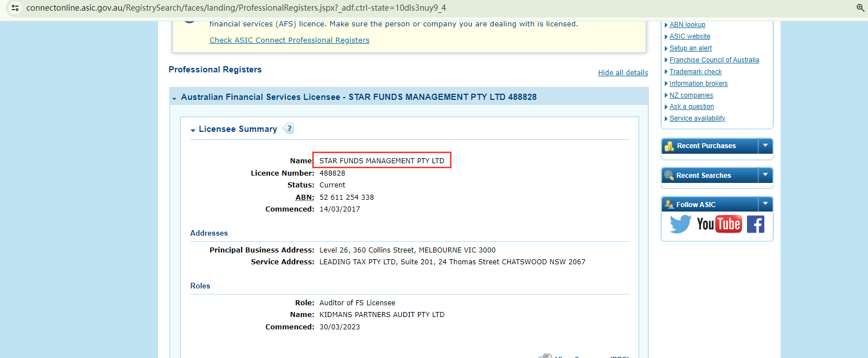Open the ASIC website link
The height and width of the screenshot is (358, 868).
click(x=690, y=36)
